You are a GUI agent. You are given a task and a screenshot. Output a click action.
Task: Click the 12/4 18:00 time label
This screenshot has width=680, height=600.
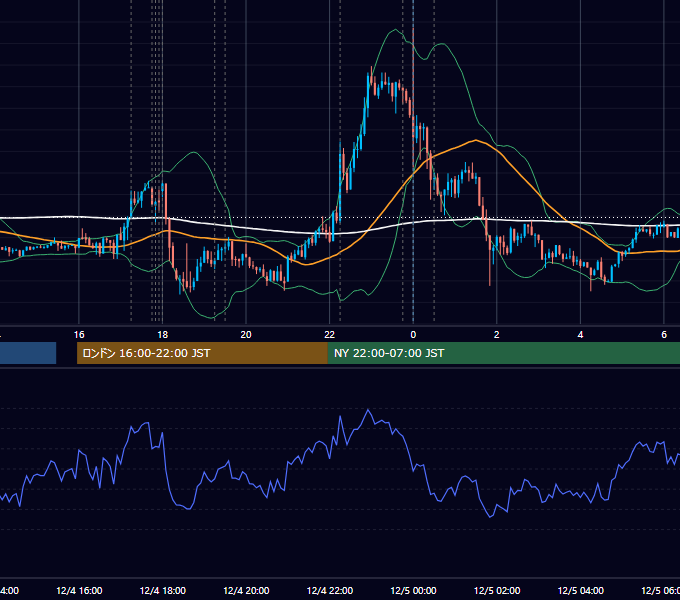163,590
